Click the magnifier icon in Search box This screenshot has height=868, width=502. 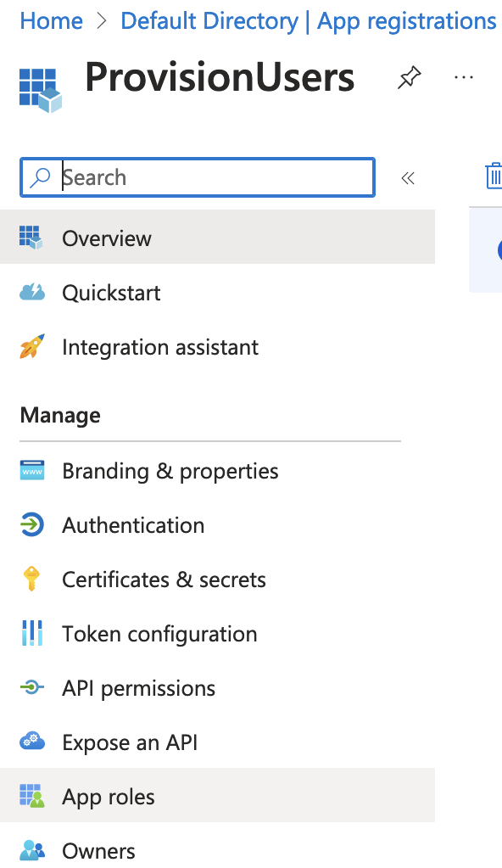(x=40, y=177)
